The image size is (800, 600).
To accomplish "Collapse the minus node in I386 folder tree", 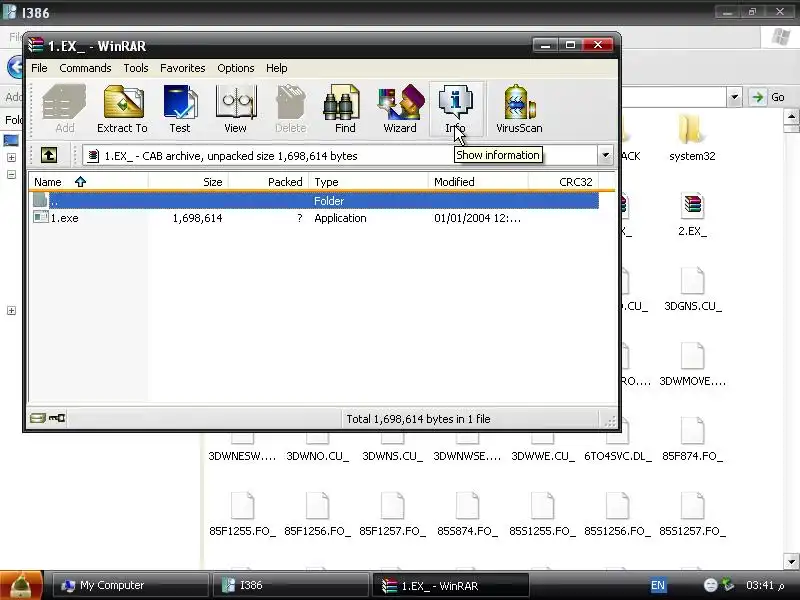I will click(x=11, y=174).
